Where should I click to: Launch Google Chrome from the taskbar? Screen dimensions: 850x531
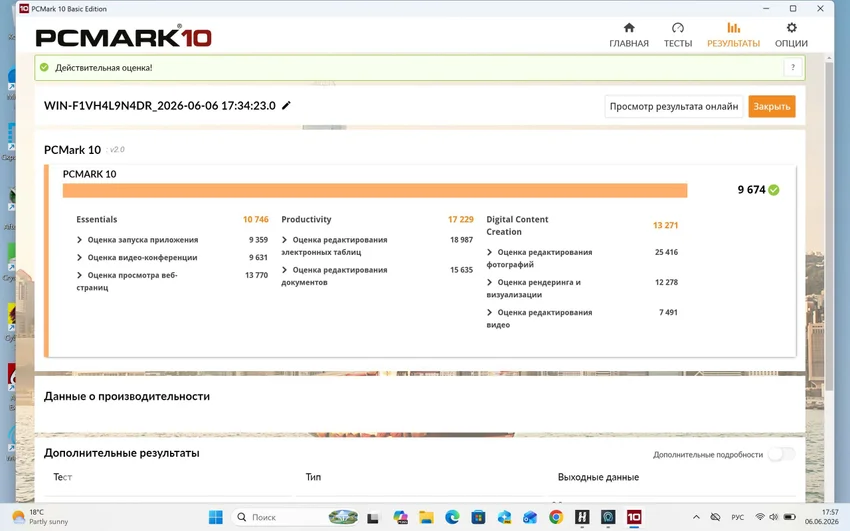click(x=556, y=517)
